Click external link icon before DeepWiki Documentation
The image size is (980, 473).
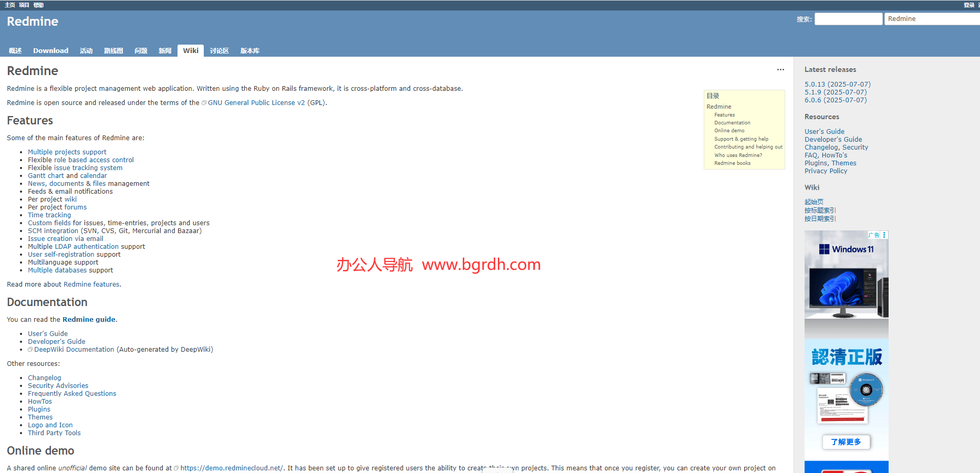coord(30,350)
